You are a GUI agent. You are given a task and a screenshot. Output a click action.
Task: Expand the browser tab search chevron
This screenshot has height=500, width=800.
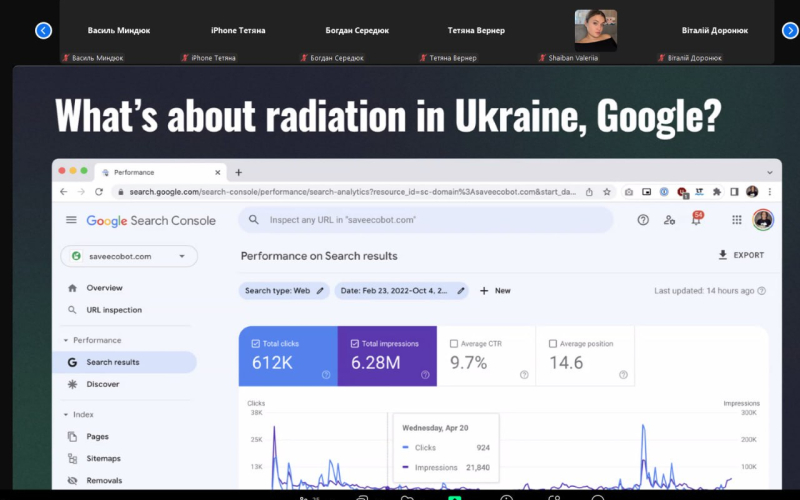[770, 172]
